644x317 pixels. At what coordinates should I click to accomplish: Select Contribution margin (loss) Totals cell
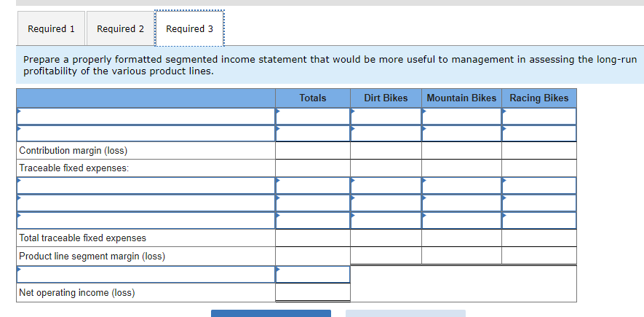[313, 151]
